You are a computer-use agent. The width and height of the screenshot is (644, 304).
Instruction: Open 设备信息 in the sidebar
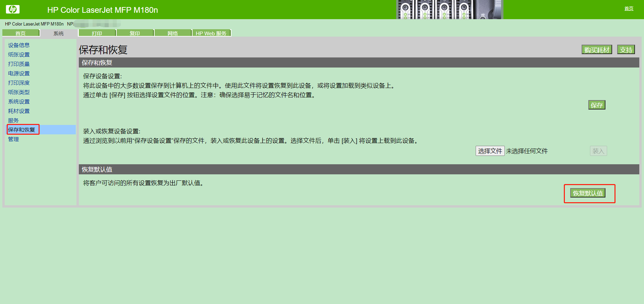click(19, 45)
